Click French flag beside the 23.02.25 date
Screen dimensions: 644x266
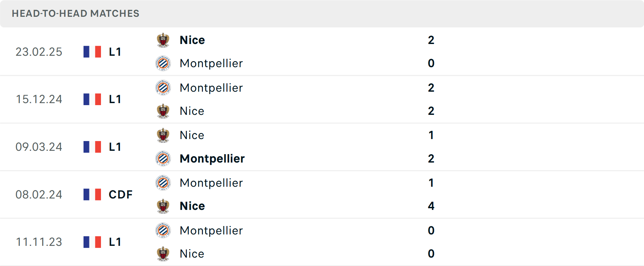tap(92, 52)
